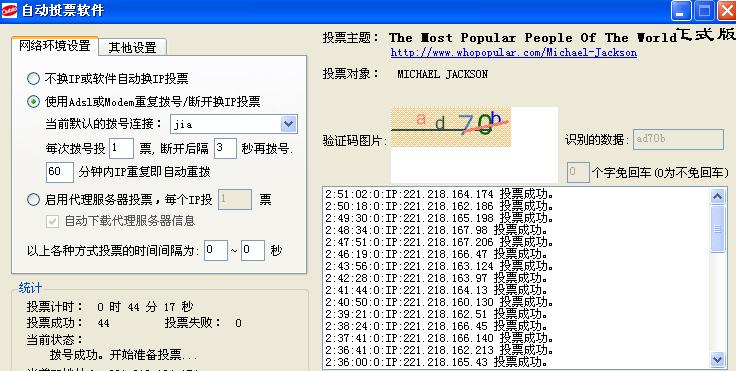Screen dimensions: 736x371
Task: Maximize the 自动投票软件 window
Action: coord(705,10)
